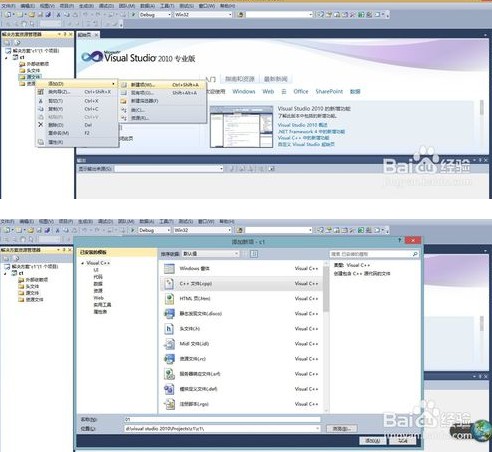This screenshot has width=492, height=452.
Task: Select the 注册脚本(.rgs) template icon
Action: pyautogui.click(x=169, y=404)
